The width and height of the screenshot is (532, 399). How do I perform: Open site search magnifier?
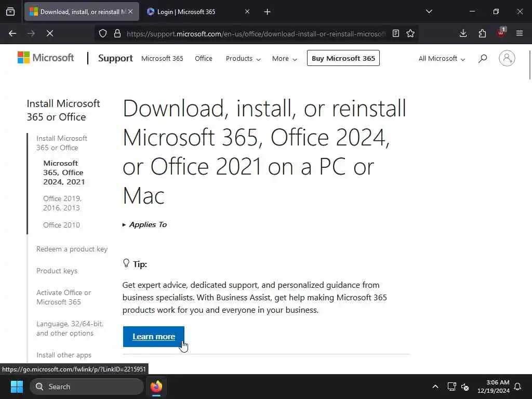click(483, 58)
